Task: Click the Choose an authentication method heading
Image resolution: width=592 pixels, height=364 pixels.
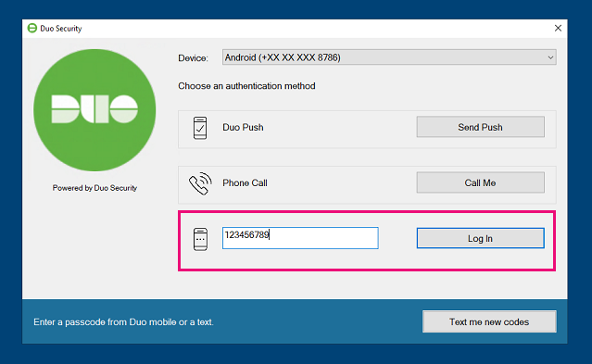Action: click(x=247, y=86)
